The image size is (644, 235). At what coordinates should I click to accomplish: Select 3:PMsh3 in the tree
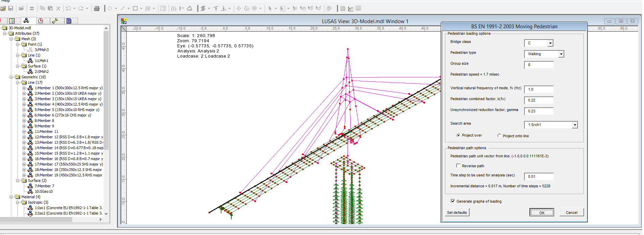pos(42,50)
